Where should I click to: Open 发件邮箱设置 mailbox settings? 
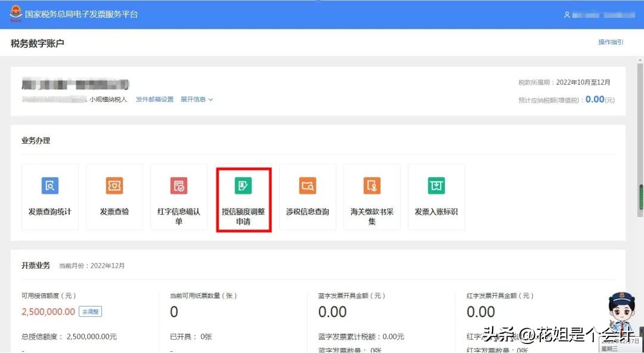(157, 99)
